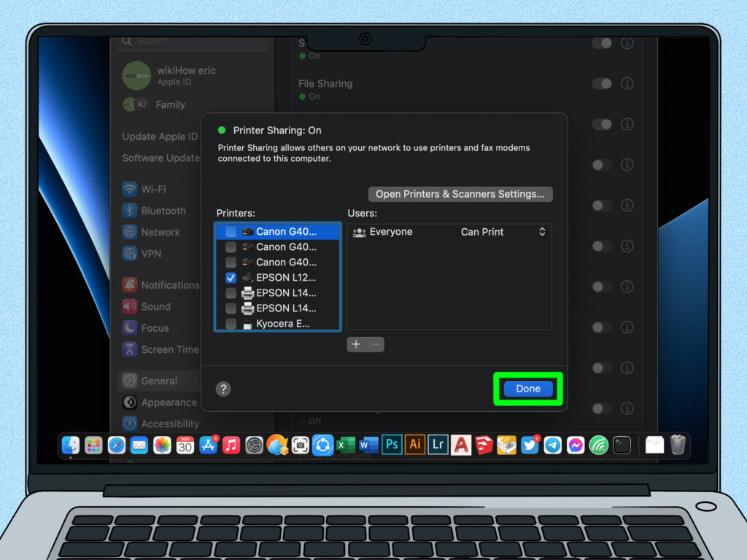Viewport: 747px width, 560px height.
Task: Launch Telegram from the dock
Action: (x=552, y=444)
